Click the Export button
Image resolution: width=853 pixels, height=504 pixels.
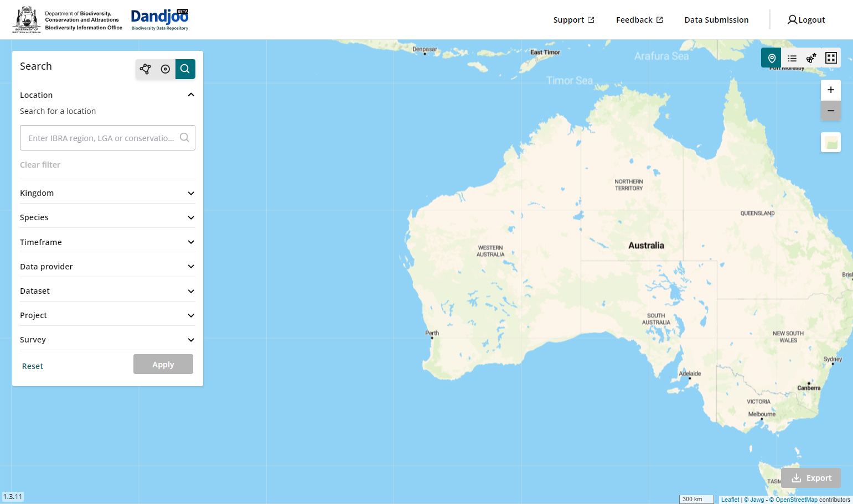click(x=811, y=478)
